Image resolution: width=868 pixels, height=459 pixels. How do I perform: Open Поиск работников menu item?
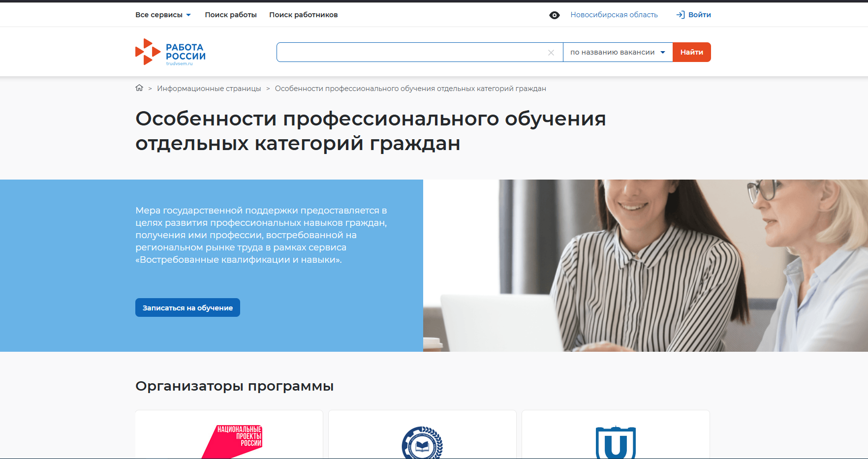coord(303,15)
